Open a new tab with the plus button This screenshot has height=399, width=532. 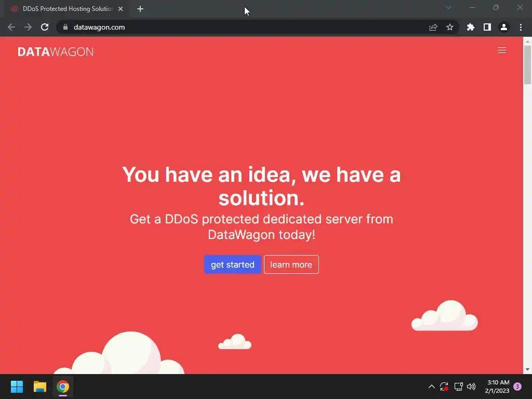pos(140,9)
